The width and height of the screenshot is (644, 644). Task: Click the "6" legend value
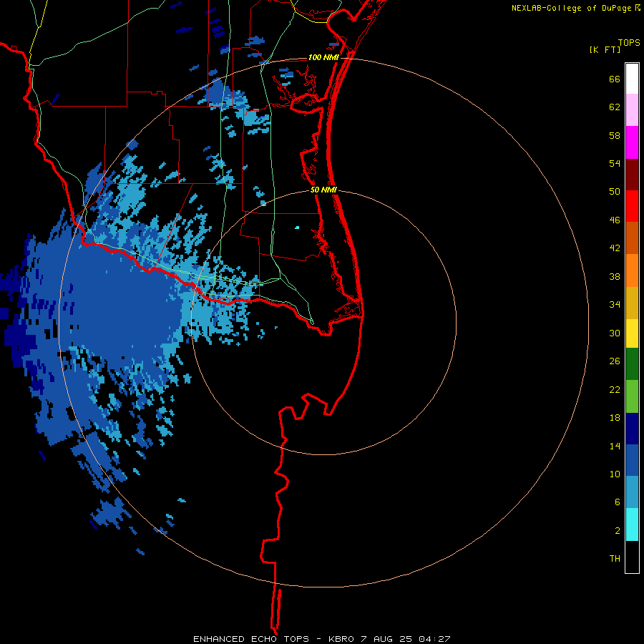pos(618,502)
